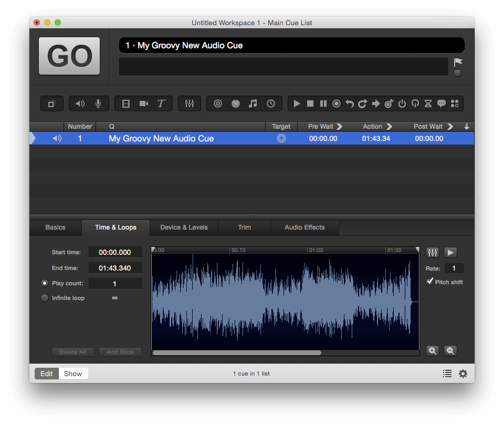Open workspace settings gear icon
Image resolution: width=504 pixels, height=425 pixels.
point(463,374)
